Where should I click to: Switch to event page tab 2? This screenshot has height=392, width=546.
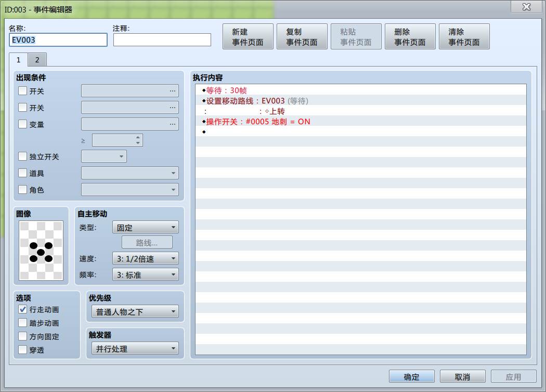coord(37,60)
